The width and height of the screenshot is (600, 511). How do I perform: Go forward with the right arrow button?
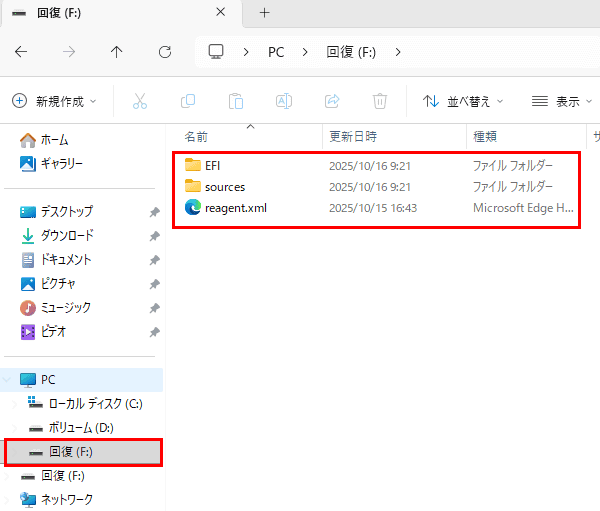pos(69,52)
